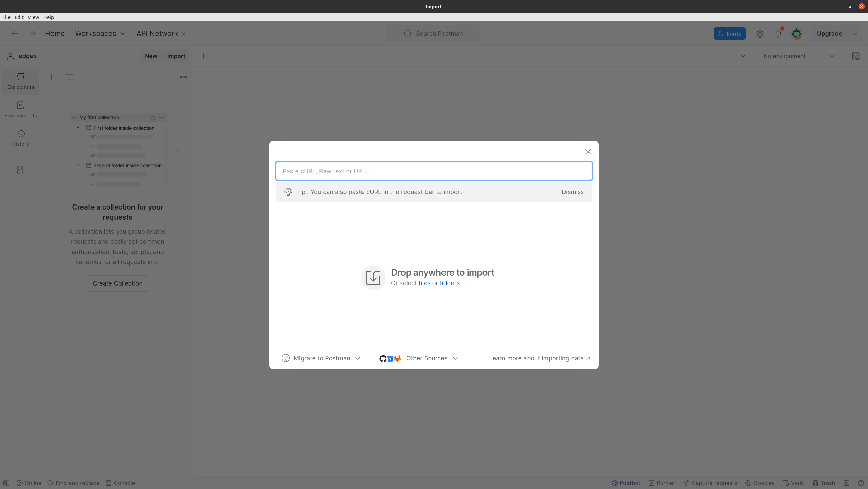
Task: Open the Runner
Action: 662,483
